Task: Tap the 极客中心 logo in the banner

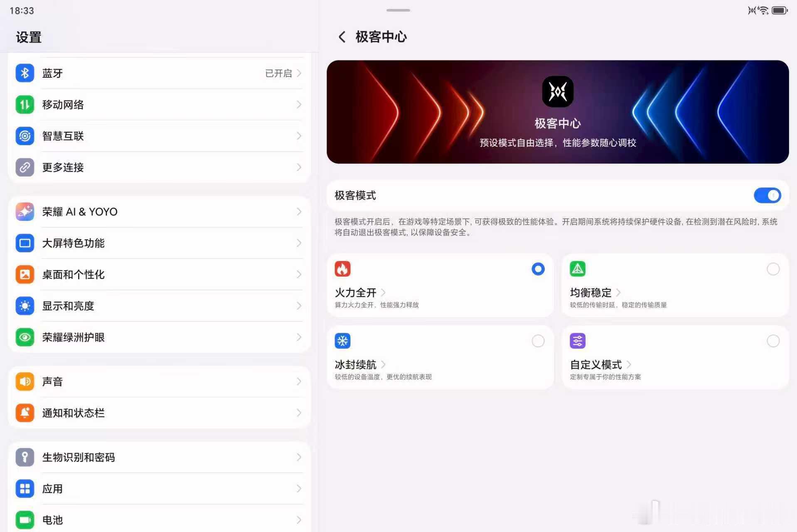Action: click(x=558, y=91)
